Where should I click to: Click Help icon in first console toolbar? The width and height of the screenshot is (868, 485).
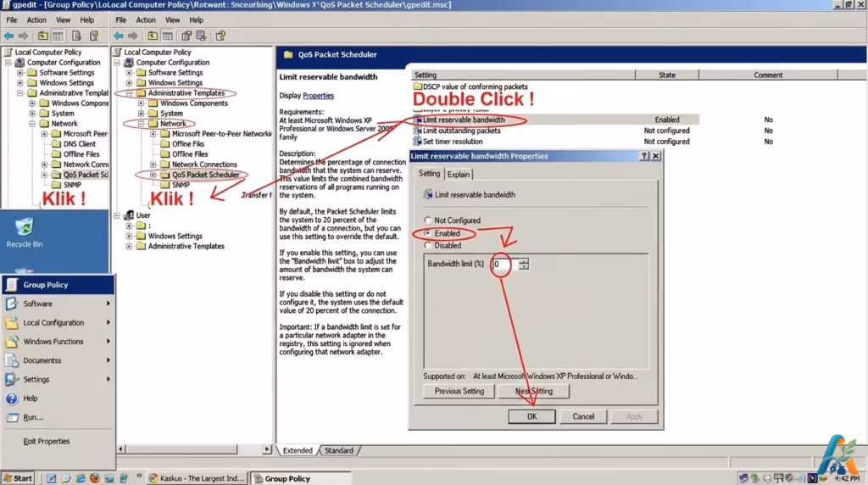[94, 36]
